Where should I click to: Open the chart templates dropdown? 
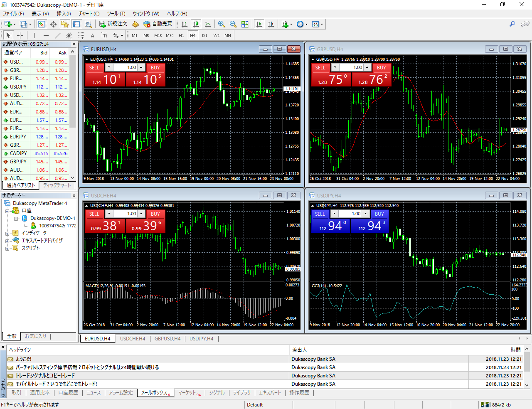point(318,24)
